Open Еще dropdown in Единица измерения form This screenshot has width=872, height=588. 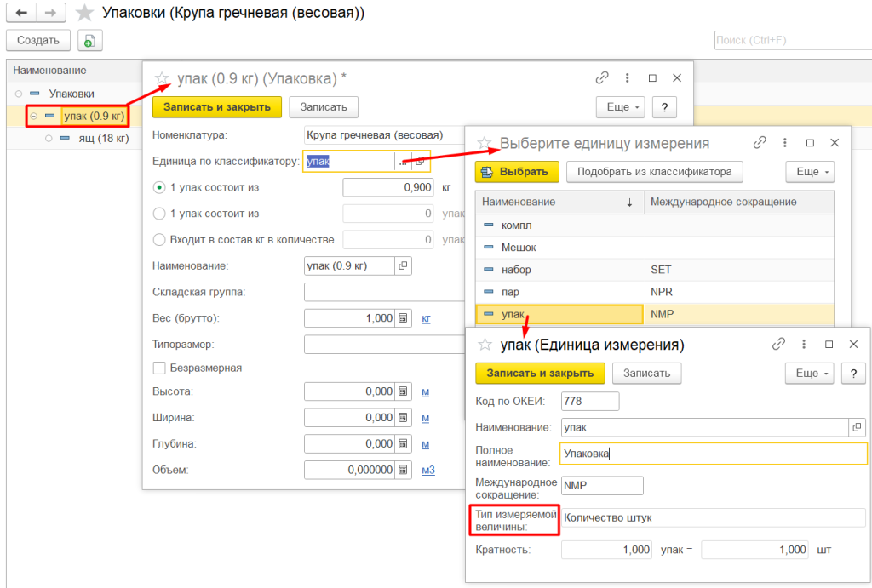810,374
